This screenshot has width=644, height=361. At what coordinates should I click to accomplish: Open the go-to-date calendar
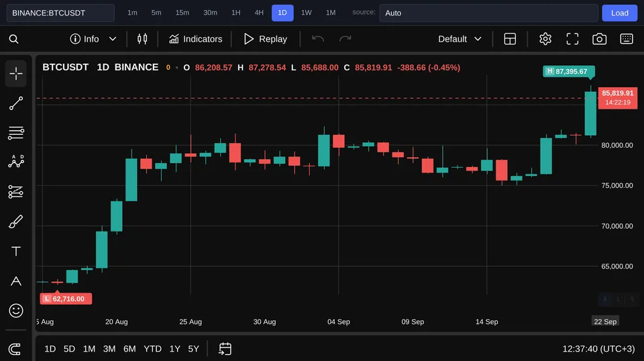(225, 349)
